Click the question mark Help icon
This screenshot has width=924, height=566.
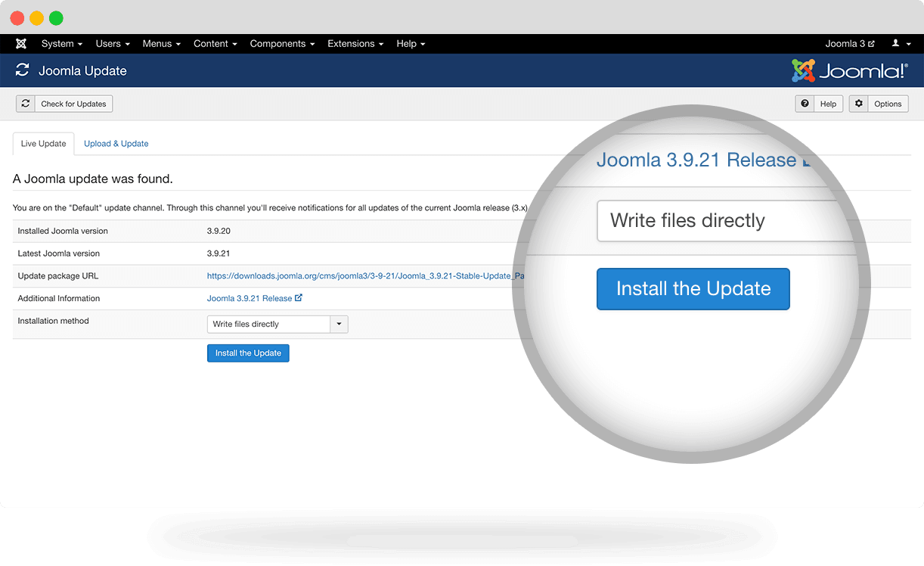(805, 104)
